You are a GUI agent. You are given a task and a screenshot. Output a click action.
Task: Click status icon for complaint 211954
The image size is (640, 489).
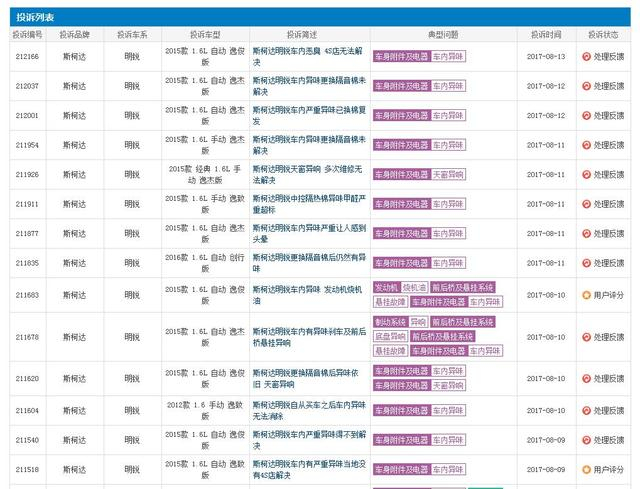coord(587,145)
